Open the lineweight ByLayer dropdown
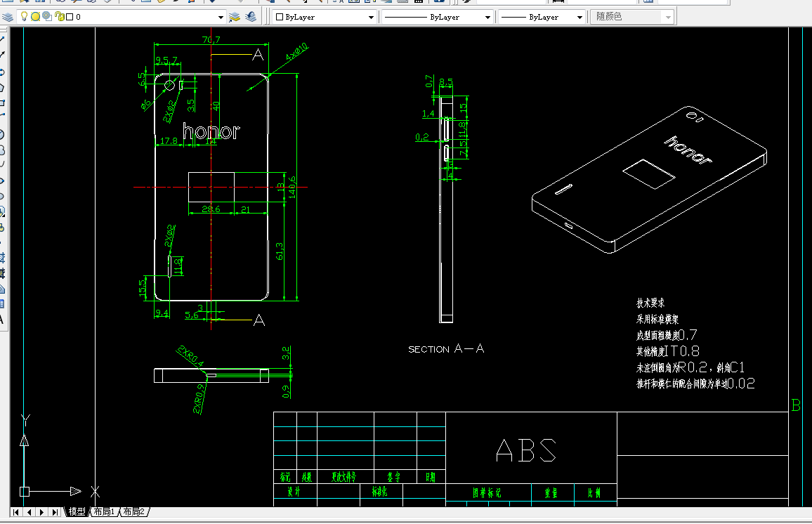 [579, 17]
